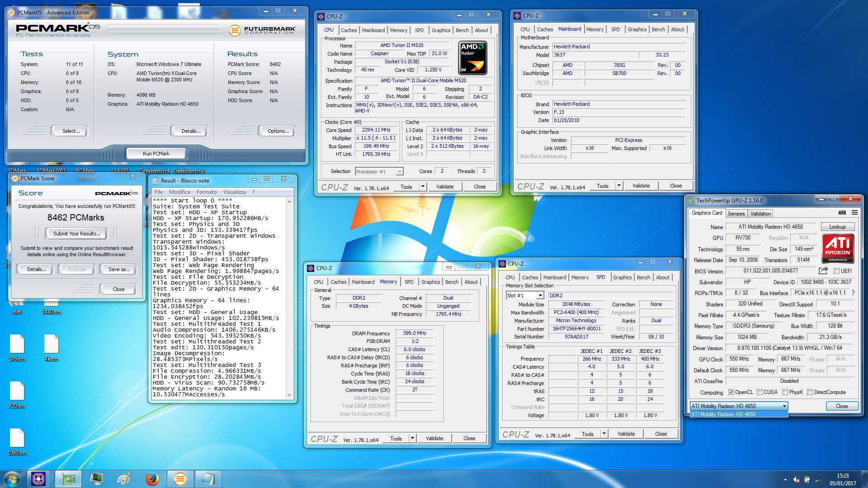Toggle the OpenCL checkbox

click(731, 392)
